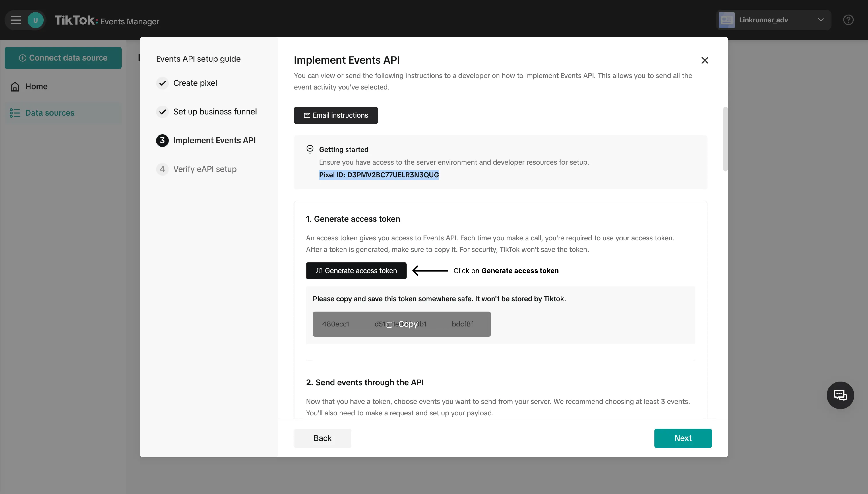868x494 pixels.
Task: Go to Home in the sidebar
Action: [x=63, y=86]
